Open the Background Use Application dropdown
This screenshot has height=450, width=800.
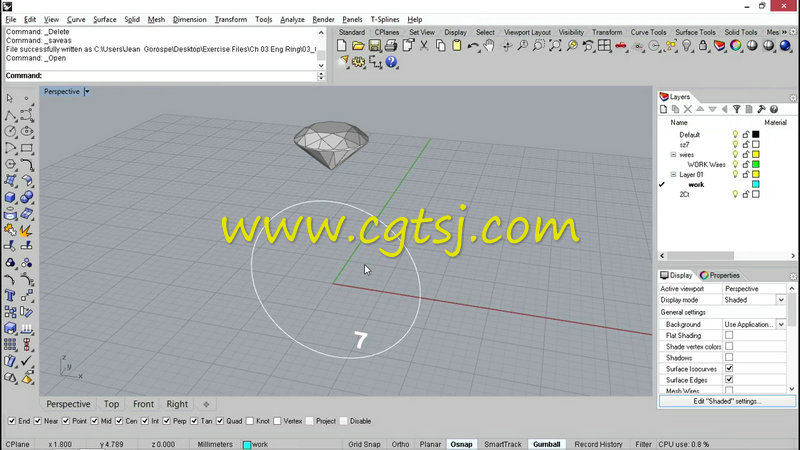(x=781, y=324)
